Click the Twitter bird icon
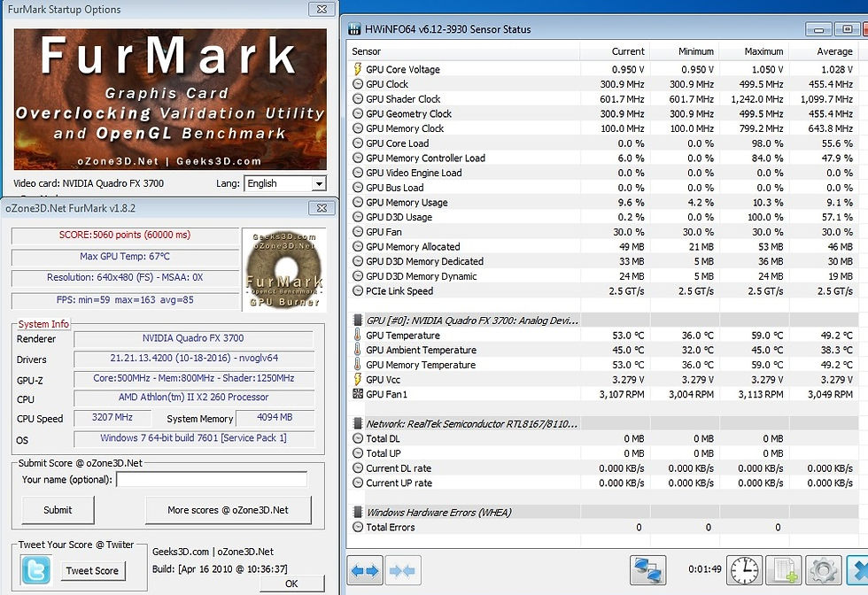The width and height of the screenshot is (868, 595). [x=36, y=570]
